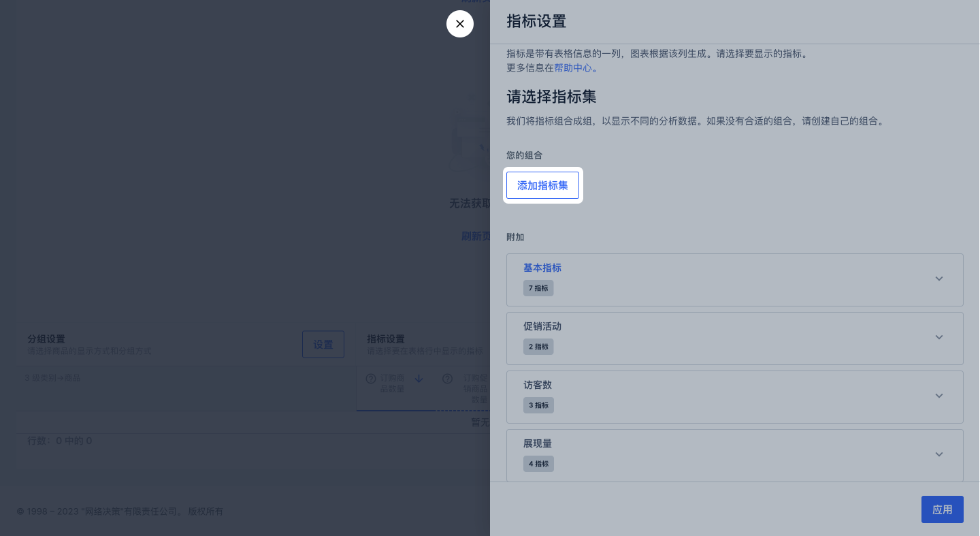Select the 促销活动 title
This screenshot has height=536, width=980.
[x=542, y=326]
